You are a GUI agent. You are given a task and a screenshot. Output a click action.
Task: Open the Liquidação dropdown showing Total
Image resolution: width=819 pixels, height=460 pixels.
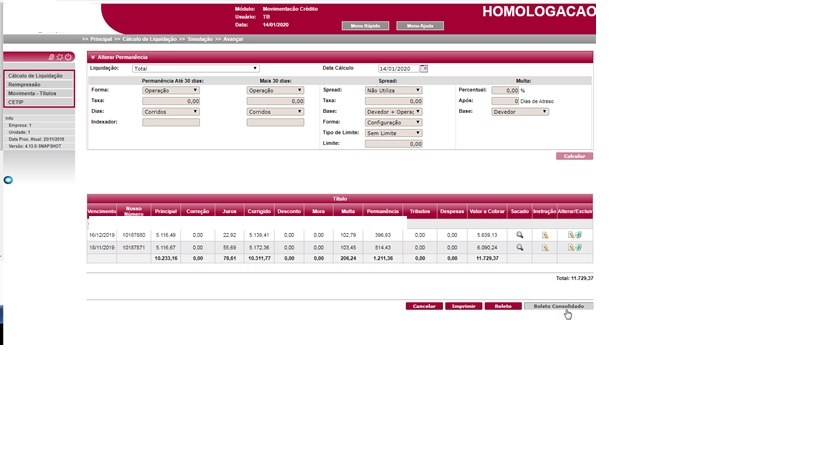coord(195,68)
